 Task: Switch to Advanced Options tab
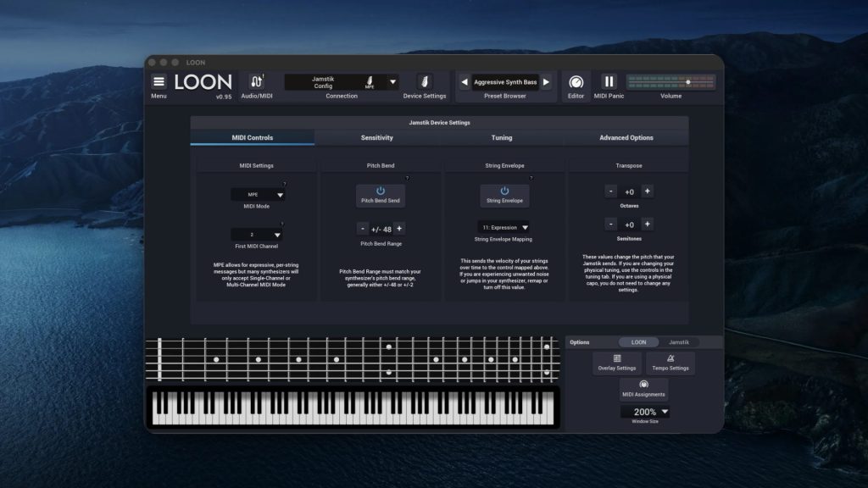(626, 138)
